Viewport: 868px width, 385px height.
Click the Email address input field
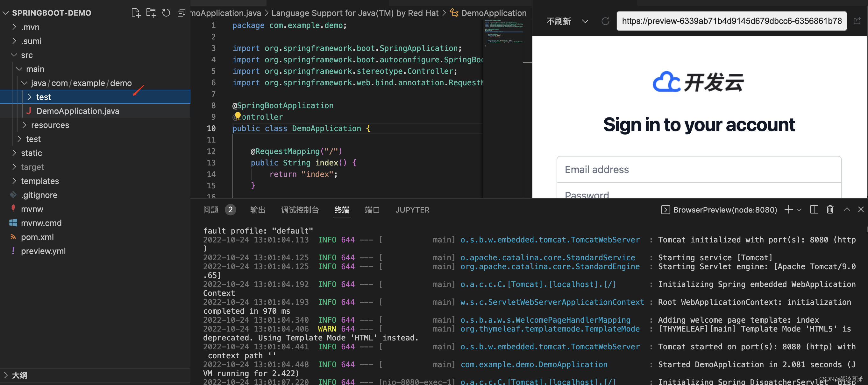[x=699, y=169]
